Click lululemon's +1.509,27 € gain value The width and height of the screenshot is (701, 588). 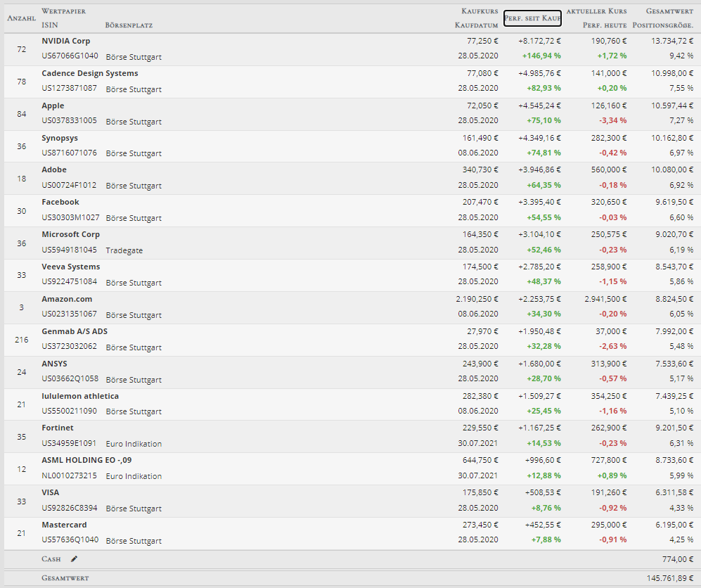539,396
